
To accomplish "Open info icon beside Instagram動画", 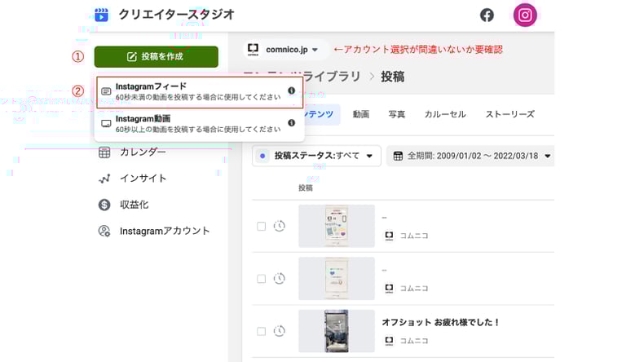I will [x=292, y=123].
